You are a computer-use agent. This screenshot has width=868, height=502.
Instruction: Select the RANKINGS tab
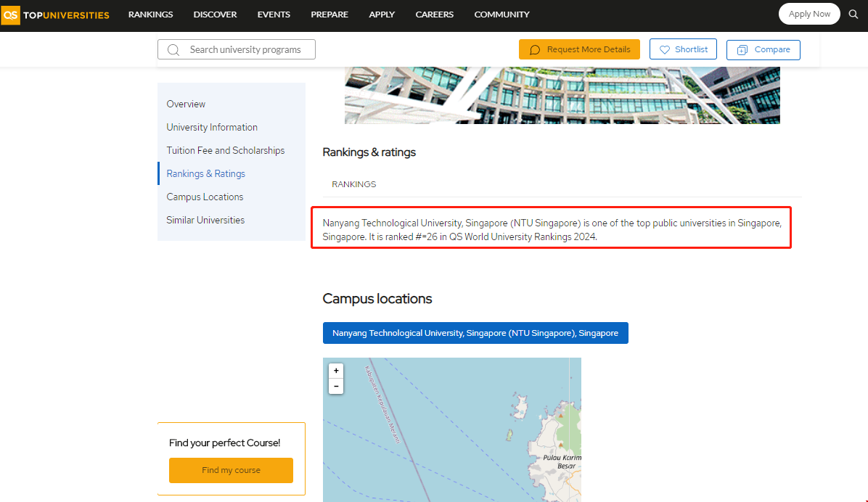(353, 184)
